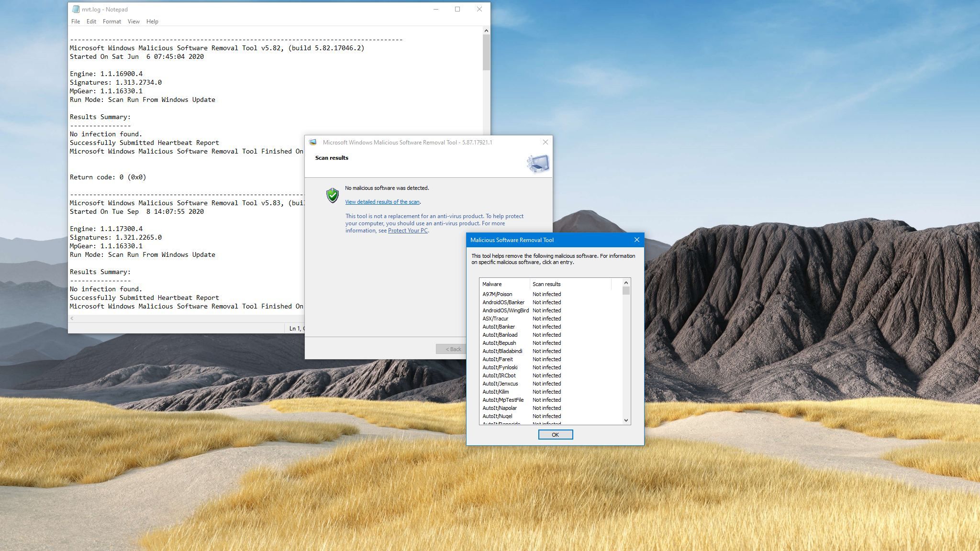Click the computer scan graphic in the Scan results header
980x551 pixels.
[538, 164]
